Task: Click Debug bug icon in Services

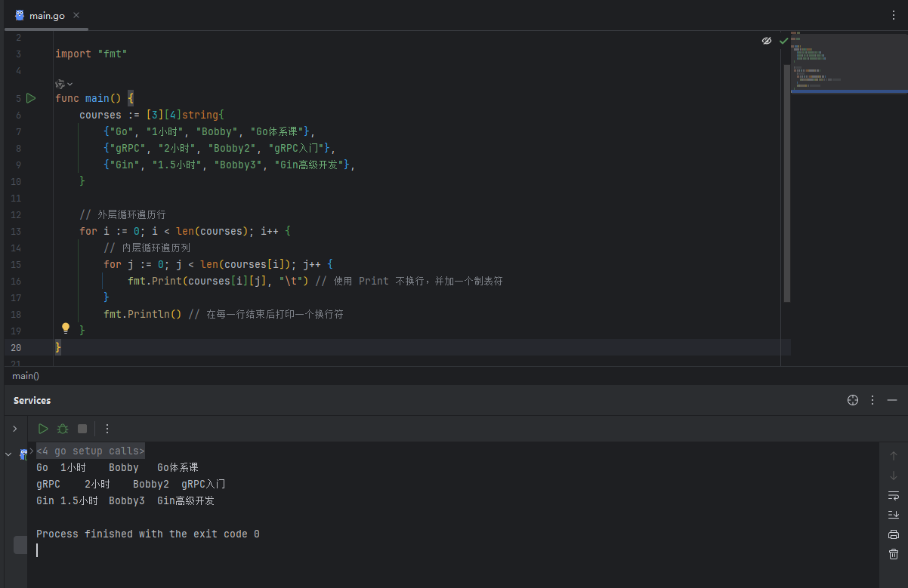Action: [63, 429]
